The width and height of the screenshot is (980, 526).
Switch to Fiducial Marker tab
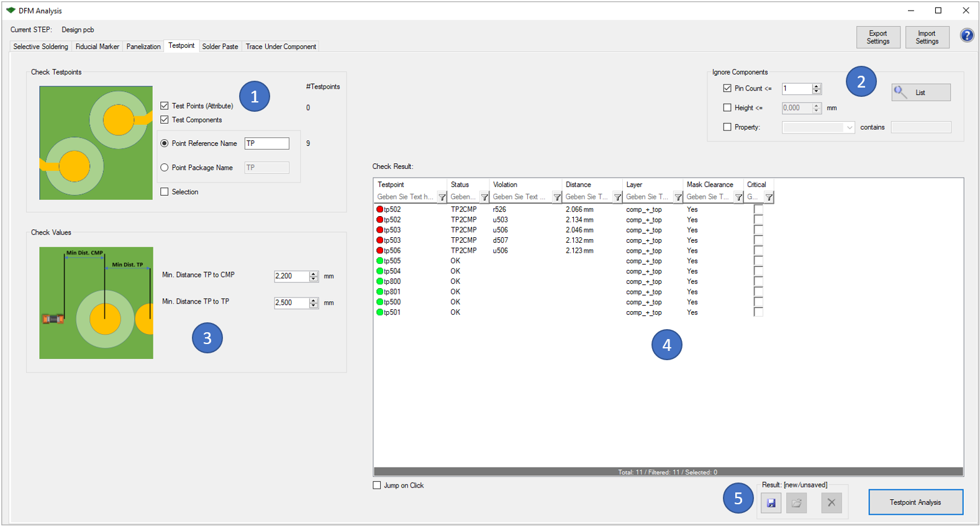click(98, 47)
